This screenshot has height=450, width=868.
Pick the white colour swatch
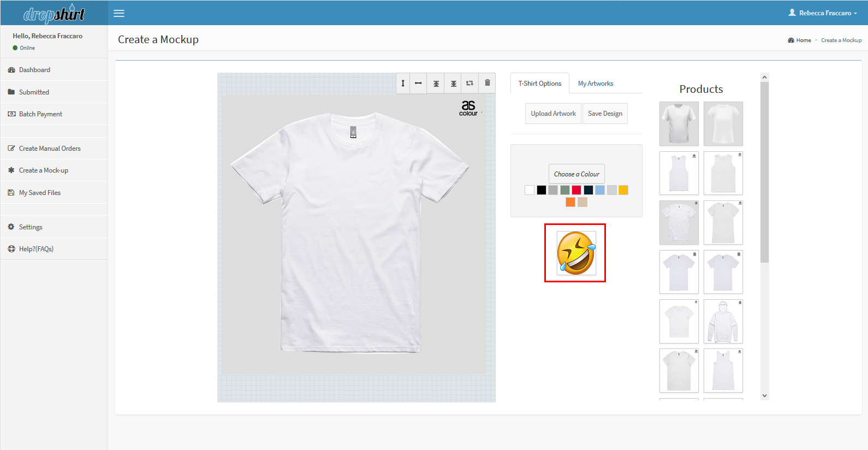click(530, 190)
